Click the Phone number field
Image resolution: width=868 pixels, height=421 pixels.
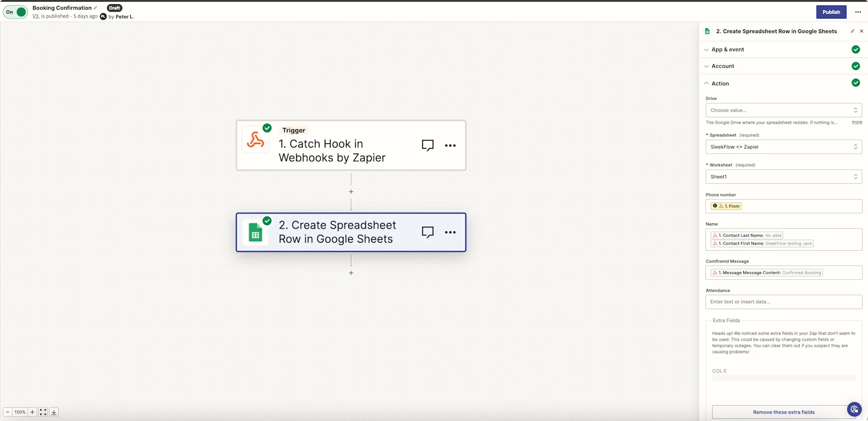783,206
